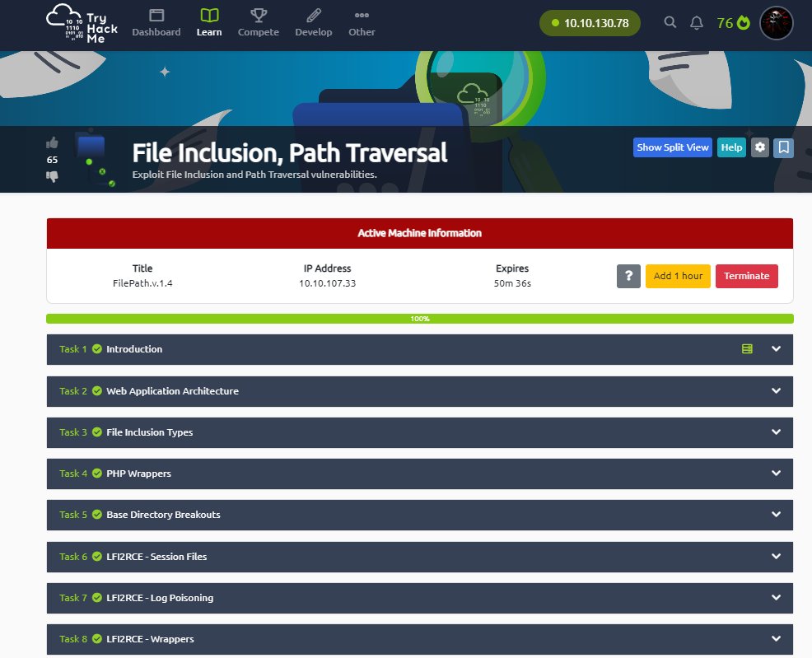
Task: Open the Other menu
Action: coord(362,23)
